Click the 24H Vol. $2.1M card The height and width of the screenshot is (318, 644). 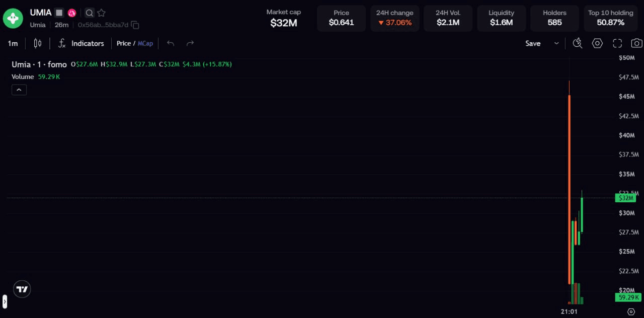[448, 18]
